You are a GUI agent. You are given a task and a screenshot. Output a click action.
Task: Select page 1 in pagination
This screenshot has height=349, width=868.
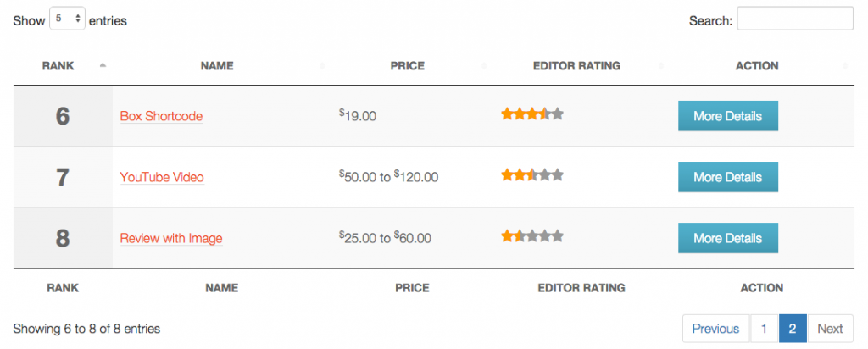764,329
